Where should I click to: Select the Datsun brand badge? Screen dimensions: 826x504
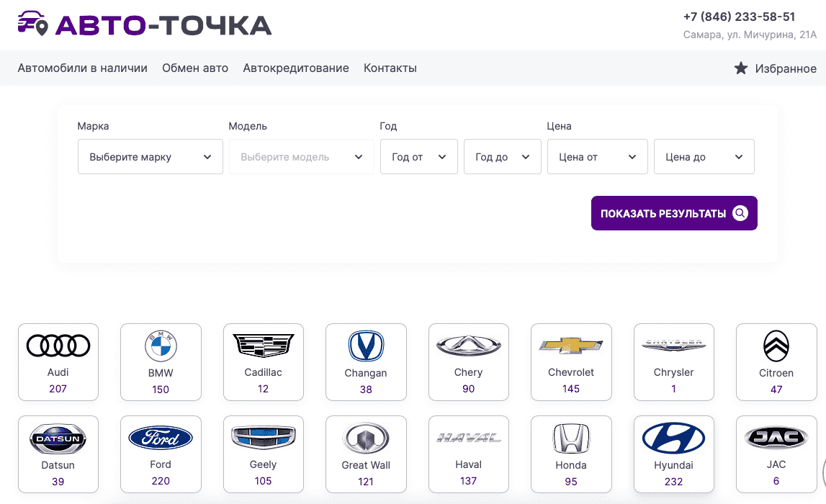click(58, 438)
